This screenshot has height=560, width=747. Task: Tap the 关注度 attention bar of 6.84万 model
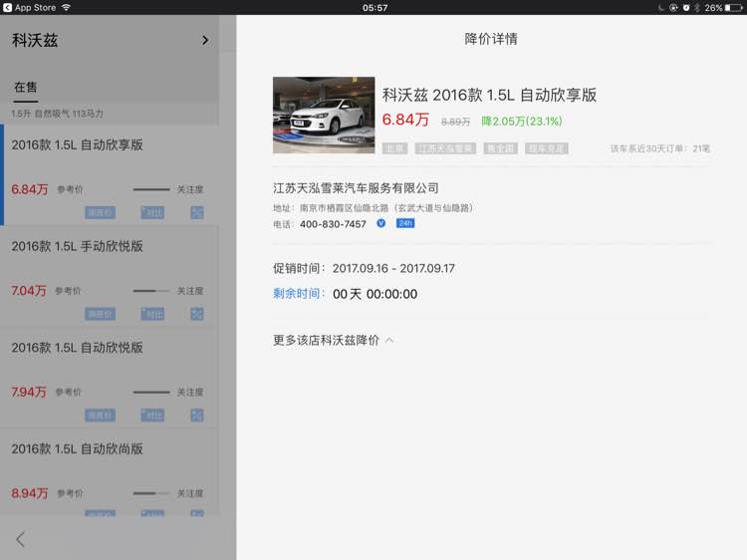(x=151, y=189)
